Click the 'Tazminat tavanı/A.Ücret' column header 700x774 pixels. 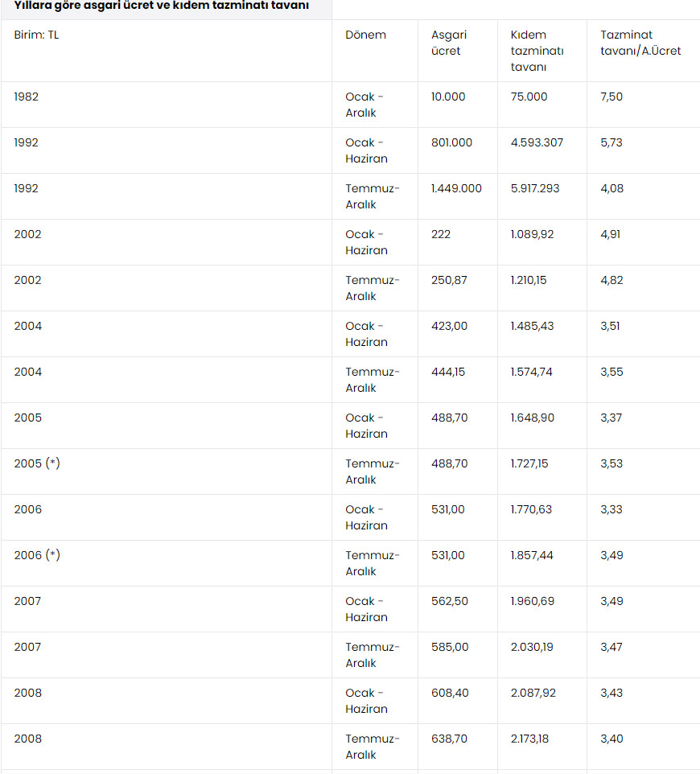coord(640,43)
